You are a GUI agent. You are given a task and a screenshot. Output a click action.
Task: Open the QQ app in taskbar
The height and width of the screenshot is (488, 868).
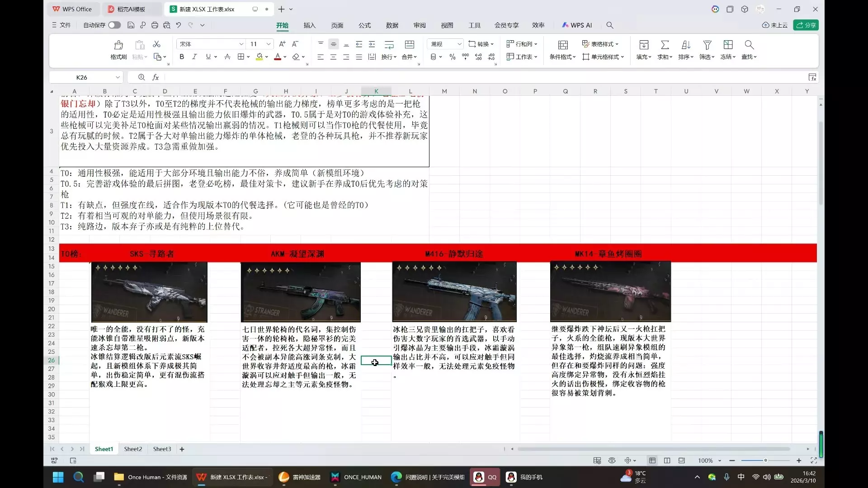[x=485, y=477]
